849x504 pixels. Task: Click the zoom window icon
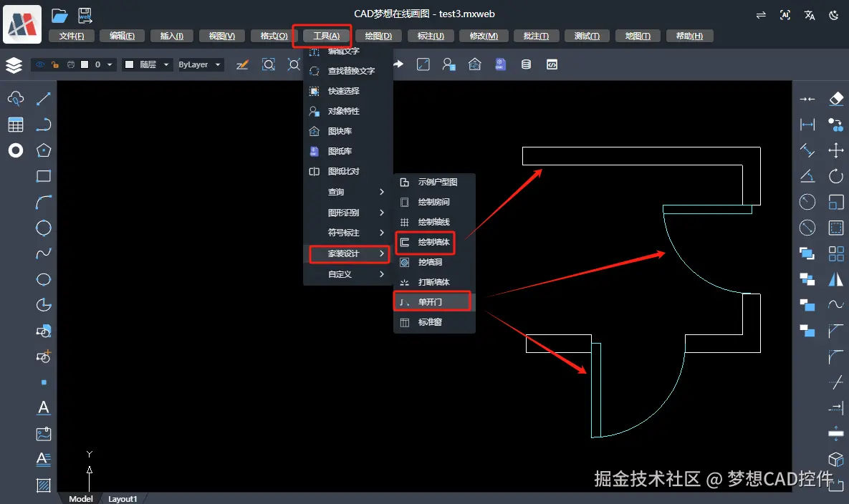coord(269,65)
